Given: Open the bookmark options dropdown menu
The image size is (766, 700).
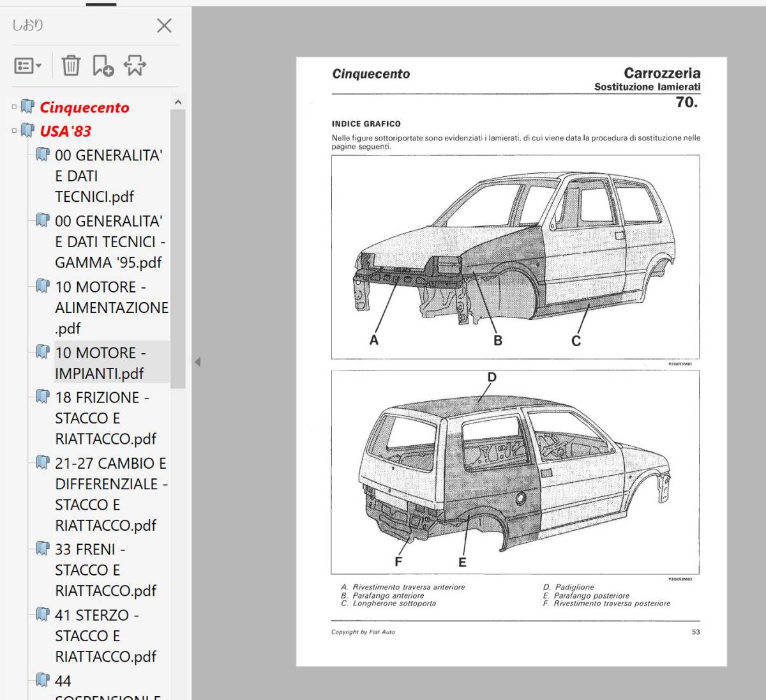Looking at the screenshot, I should (x=27, y=65).
